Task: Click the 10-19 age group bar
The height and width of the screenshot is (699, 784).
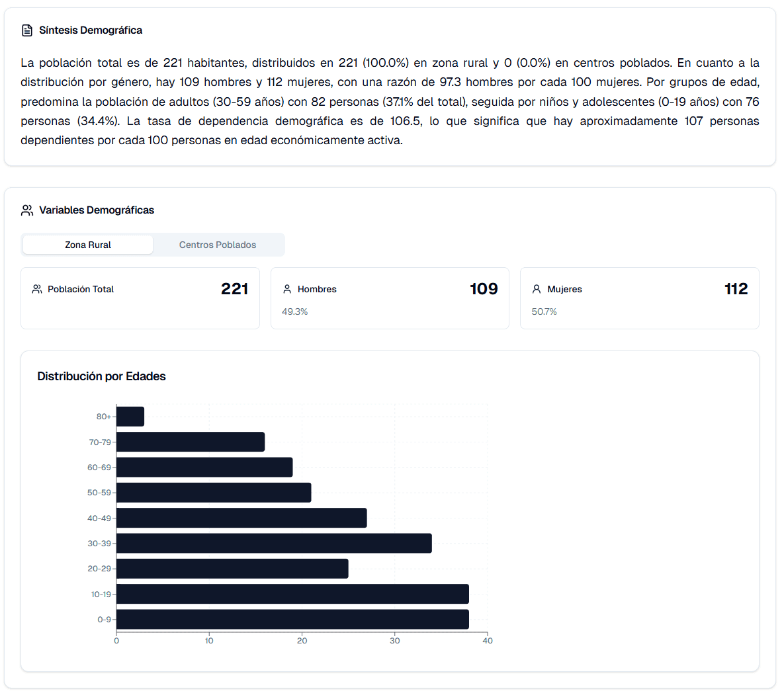Action: 292,594
